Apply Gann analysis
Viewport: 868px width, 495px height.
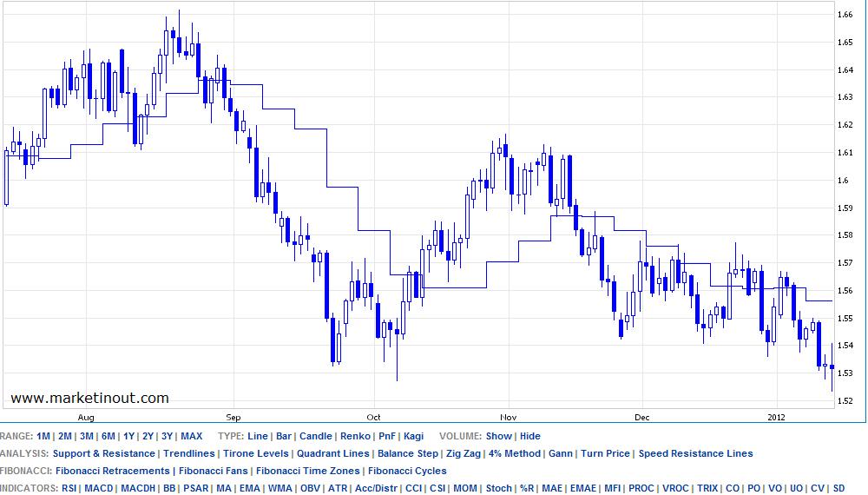(x=560, y=453)
